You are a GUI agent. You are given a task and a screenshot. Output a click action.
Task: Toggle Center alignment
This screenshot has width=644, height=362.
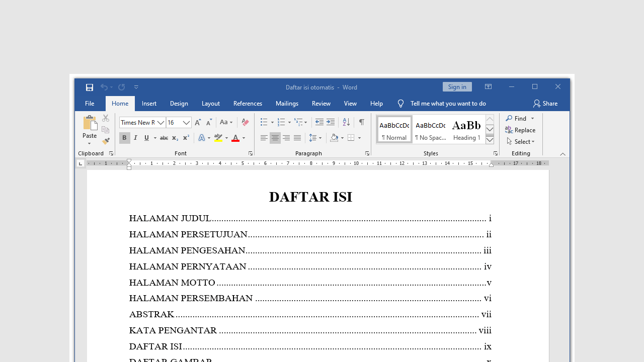pyautogui.click(x=275, y=138)
